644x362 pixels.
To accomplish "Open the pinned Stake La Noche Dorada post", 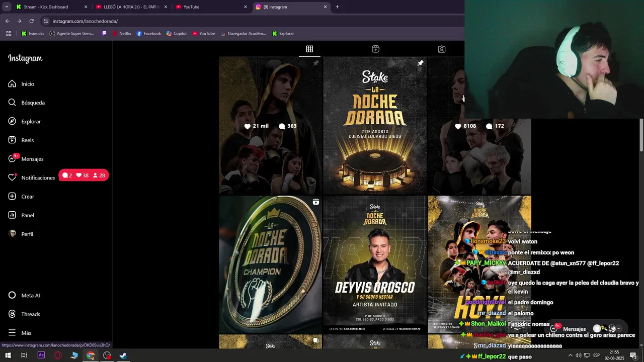I will pos(375,126).
